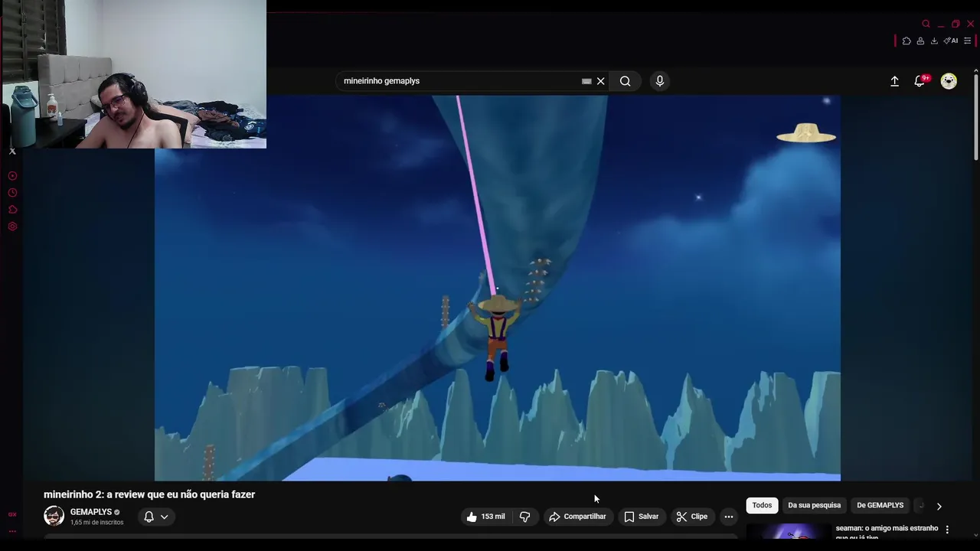The width and height of the screenshot is (980, 551).
Task: Open the video's more actions ellipsis
Action: pyautogui.click(x=729, y=517)
